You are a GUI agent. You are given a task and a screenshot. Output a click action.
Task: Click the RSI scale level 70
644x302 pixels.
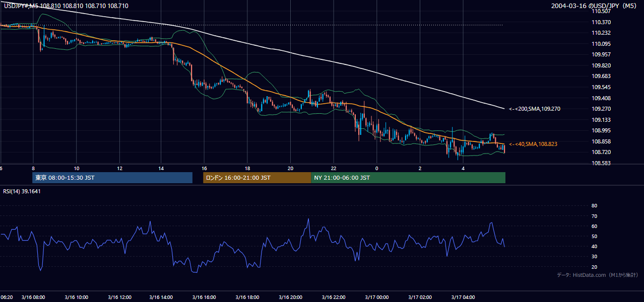(x=594, y=216)
